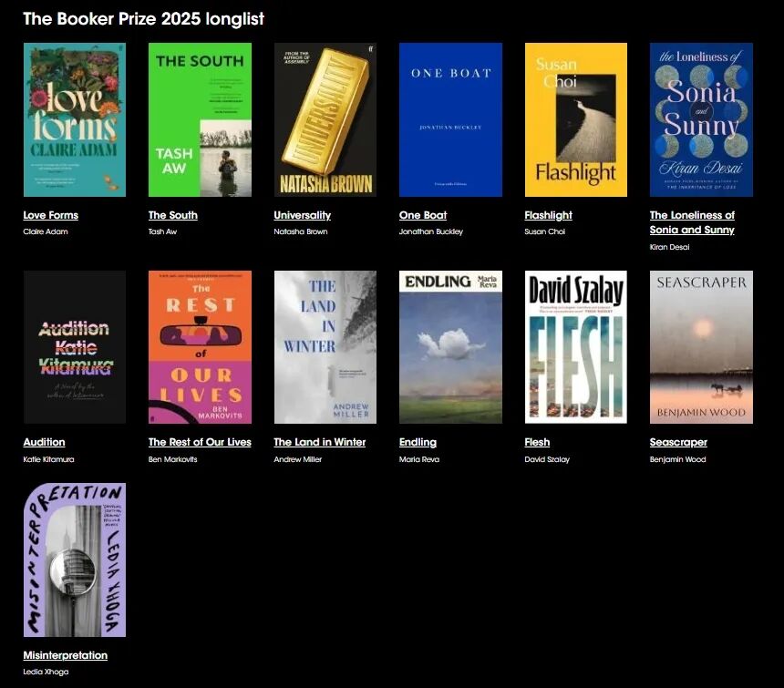Click The South book cover image

point(200,119)
